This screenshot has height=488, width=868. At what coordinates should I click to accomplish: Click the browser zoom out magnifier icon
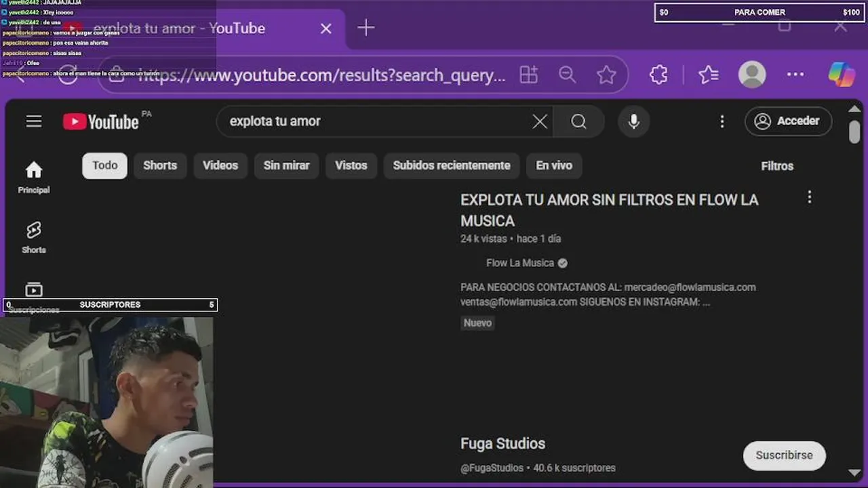tap(567, 75)
